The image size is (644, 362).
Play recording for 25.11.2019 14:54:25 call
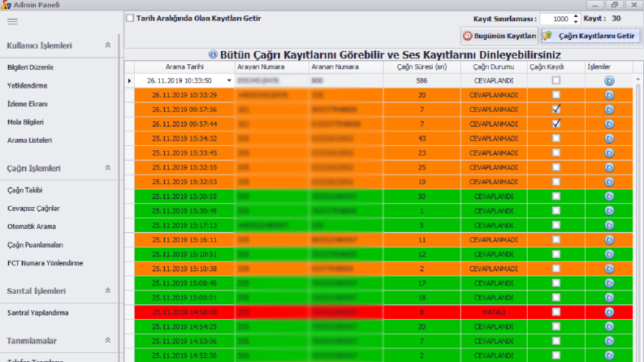(609, 327)
